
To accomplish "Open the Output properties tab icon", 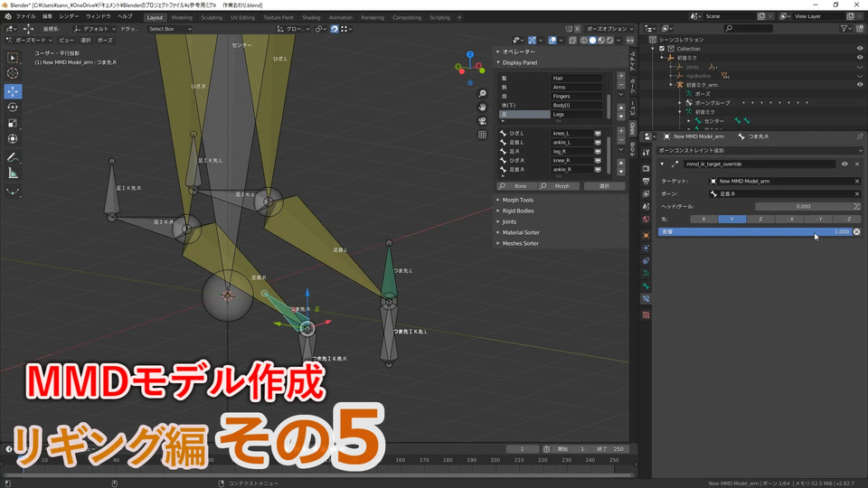I will pyautogui.click(x=646, y=181).
